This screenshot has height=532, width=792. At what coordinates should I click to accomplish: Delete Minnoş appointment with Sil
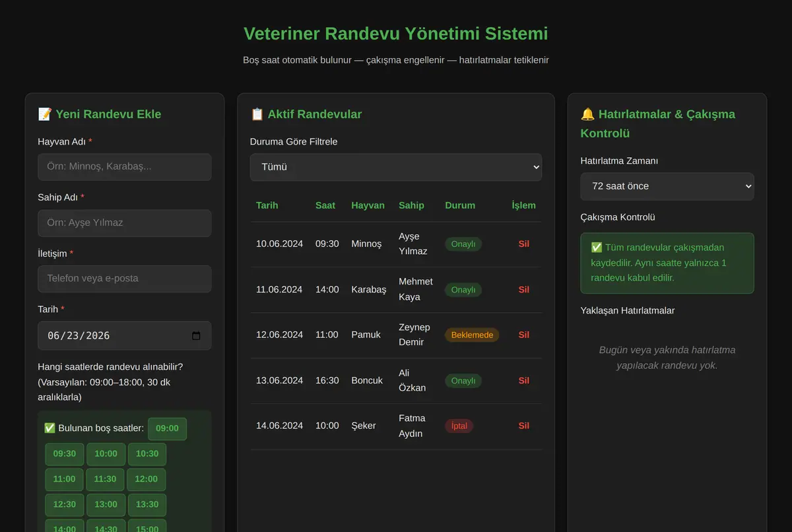click(524, 244)
